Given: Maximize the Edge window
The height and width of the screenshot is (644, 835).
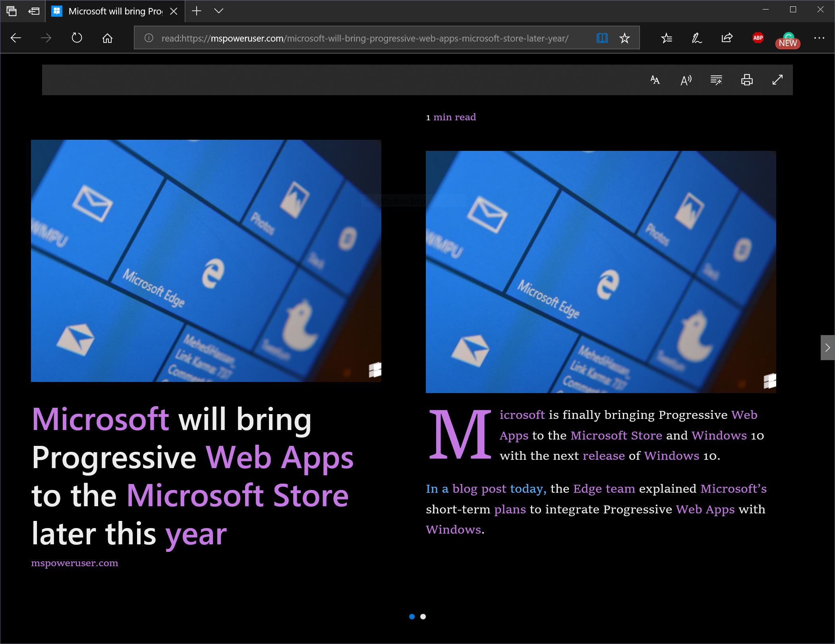Looking at the screenshot, I should pos(793,10).
